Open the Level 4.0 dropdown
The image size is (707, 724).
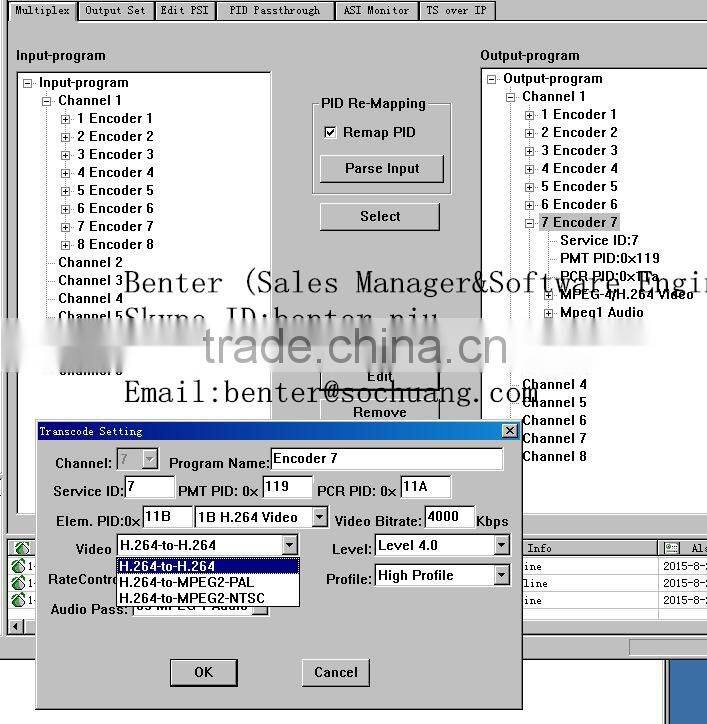(501, 545)
